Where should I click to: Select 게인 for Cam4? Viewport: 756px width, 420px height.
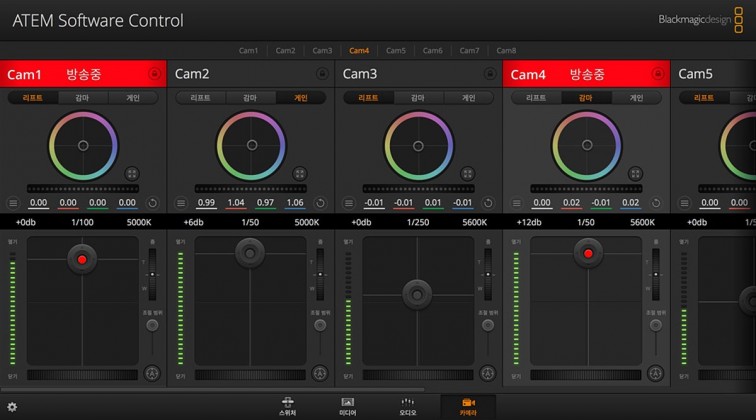point(636,98)
